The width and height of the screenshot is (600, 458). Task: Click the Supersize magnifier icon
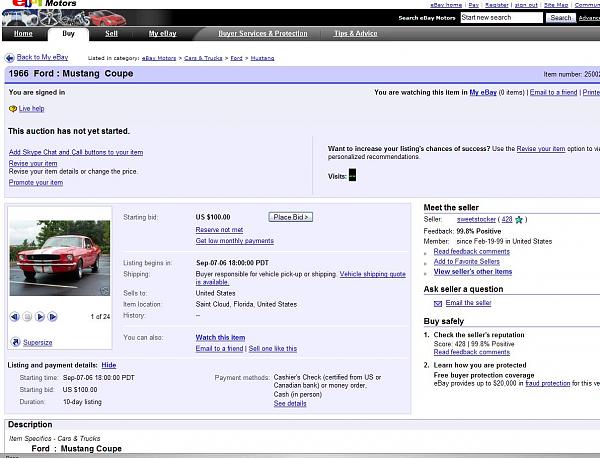tap(15, 342)
